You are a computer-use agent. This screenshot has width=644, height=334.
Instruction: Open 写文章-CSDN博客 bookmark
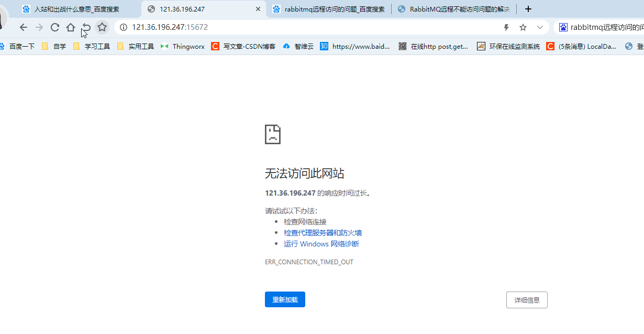point(243,46)
